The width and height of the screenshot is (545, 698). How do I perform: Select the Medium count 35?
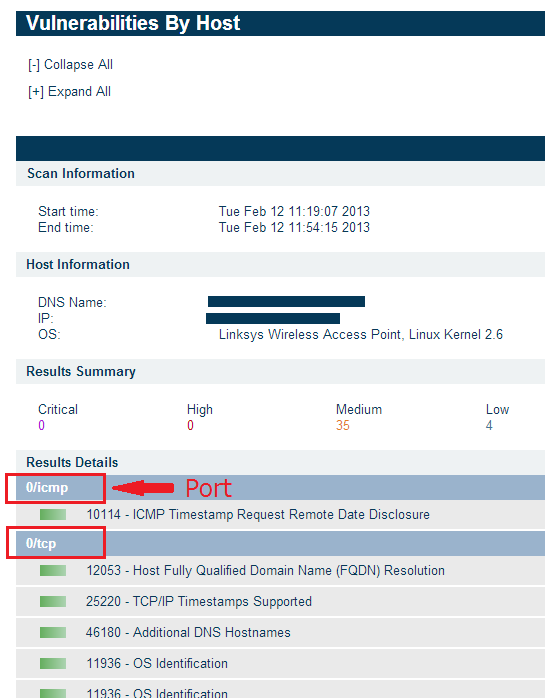pos(343,426)
